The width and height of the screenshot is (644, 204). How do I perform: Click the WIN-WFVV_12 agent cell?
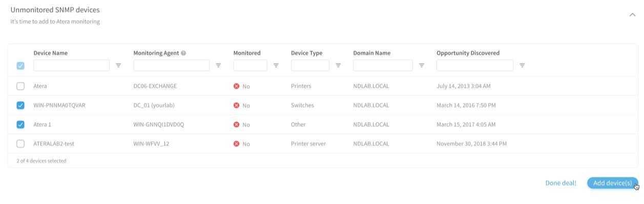click(x=151, y=144)
